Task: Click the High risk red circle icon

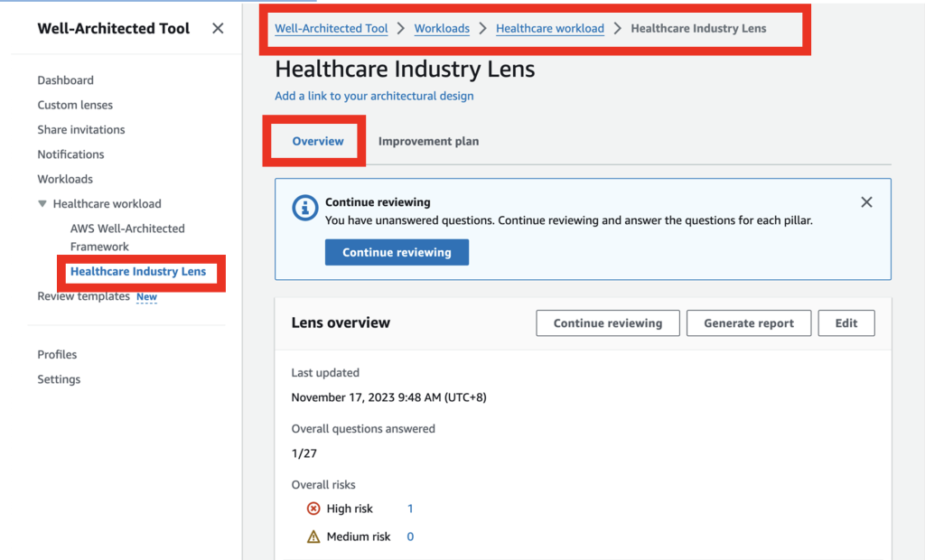Action: click(x=313, y=509)
